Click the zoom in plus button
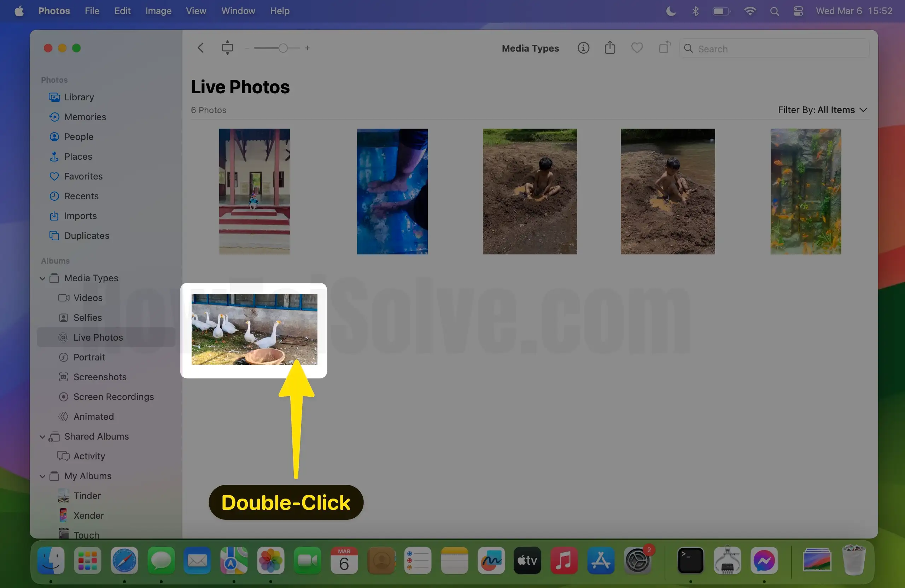This screenshot has height=588, width=905. pyautogui.click(x=307, y=48)
